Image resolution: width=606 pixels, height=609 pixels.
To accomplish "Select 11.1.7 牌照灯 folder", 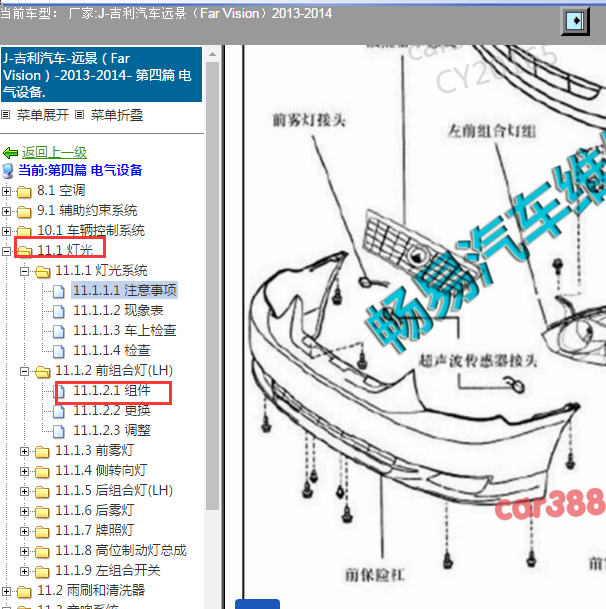I will 94,531.
